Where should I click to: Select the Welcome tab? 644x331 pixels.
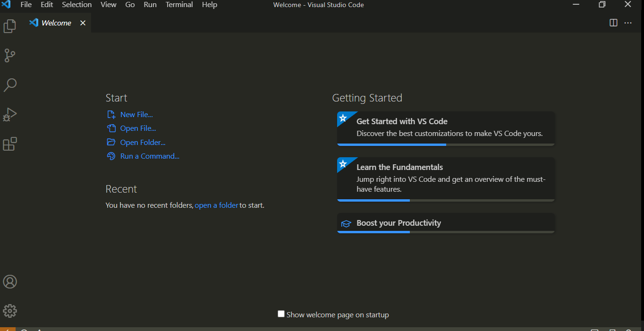pos(55,22)
